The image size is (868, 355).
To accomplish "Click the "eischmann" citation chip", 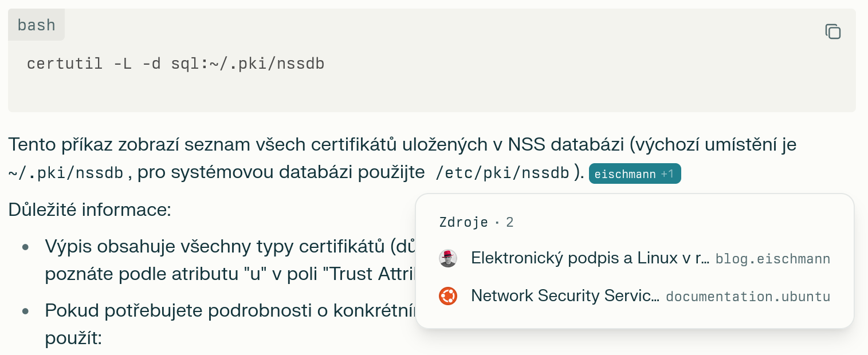I will (625, 174).
